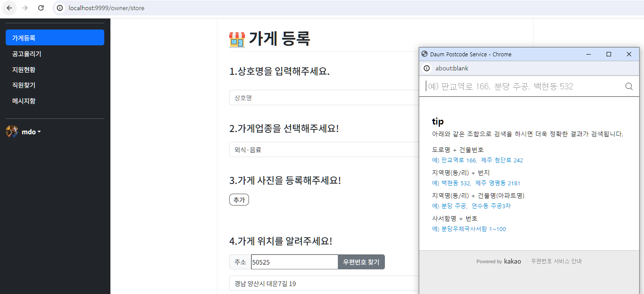The height and width of the screenshot is (294, 644).
Task: Close the Daum Postcode Service window
Action: coord(629,54)
